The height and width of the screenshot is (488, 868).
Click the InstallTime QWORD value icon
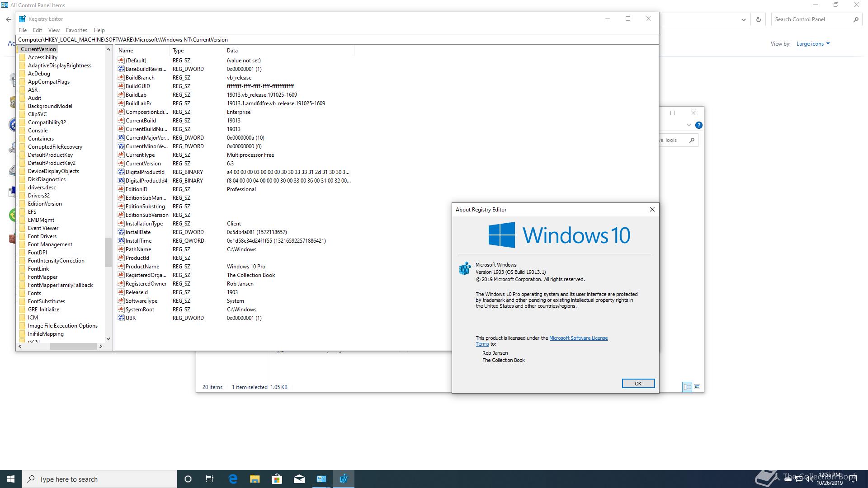(x=121, y=240)
